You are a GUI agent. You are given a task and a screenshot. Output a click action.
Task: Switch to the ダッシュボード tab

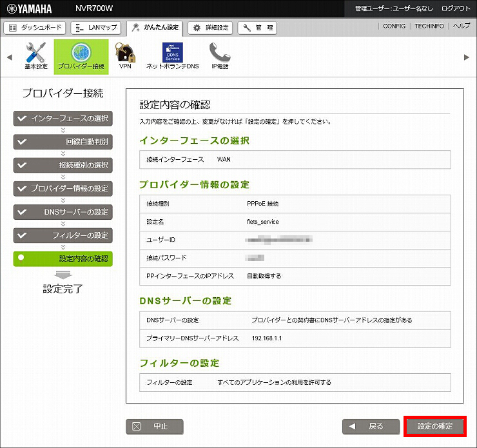coord(35,28)
